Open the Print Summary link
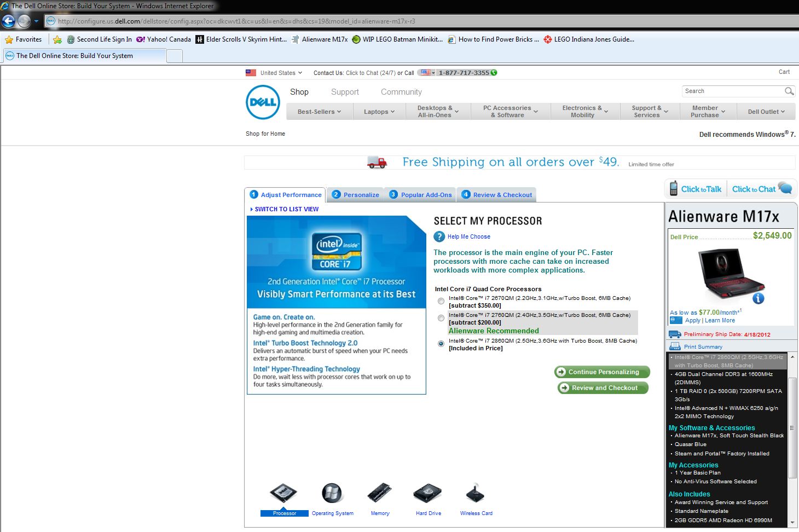 click(703, 347)
